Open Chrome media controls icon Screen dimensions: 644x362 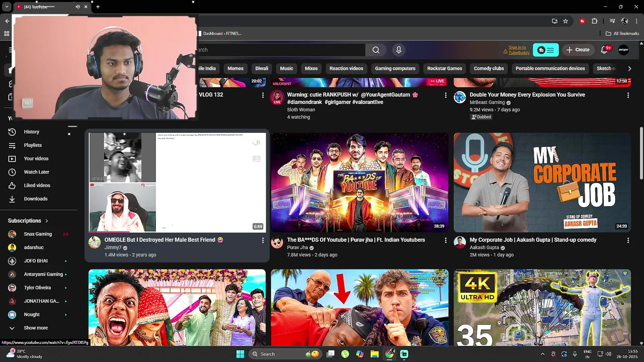coord(612,21)
